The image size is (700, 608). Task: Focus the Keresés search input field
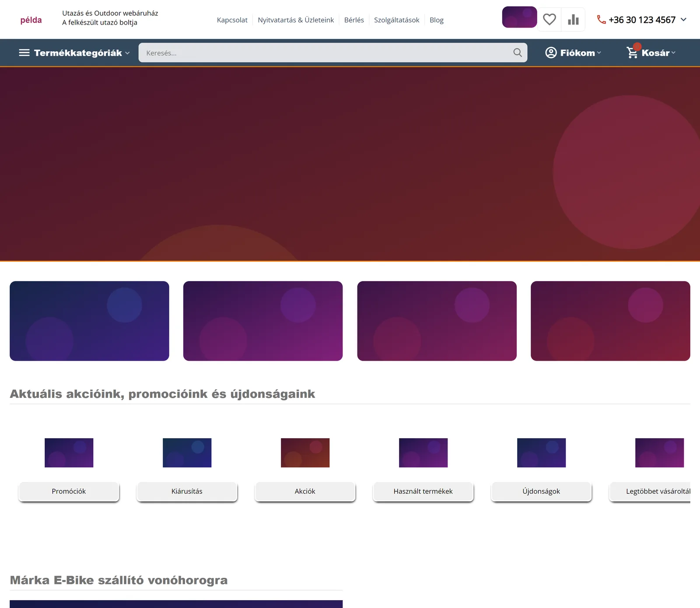(333, 53)
